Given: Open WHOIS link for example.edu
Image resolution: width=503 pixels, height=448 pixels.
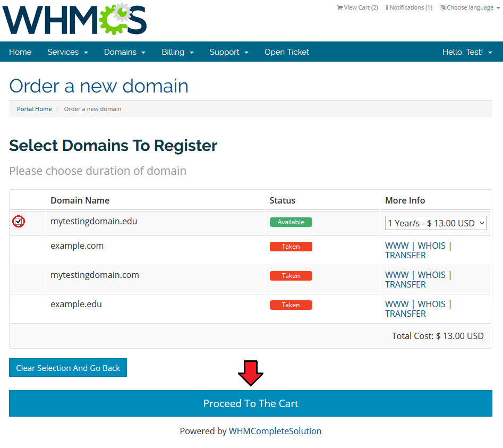Looking at the screenshot, I should tap(431, 304).
